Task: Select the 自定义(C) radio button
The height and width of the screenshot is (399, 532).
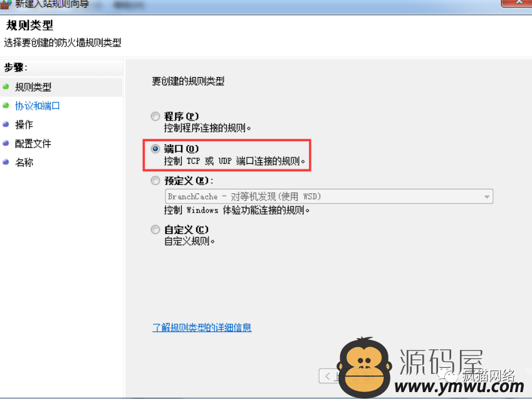Action: tap(155, 230)
